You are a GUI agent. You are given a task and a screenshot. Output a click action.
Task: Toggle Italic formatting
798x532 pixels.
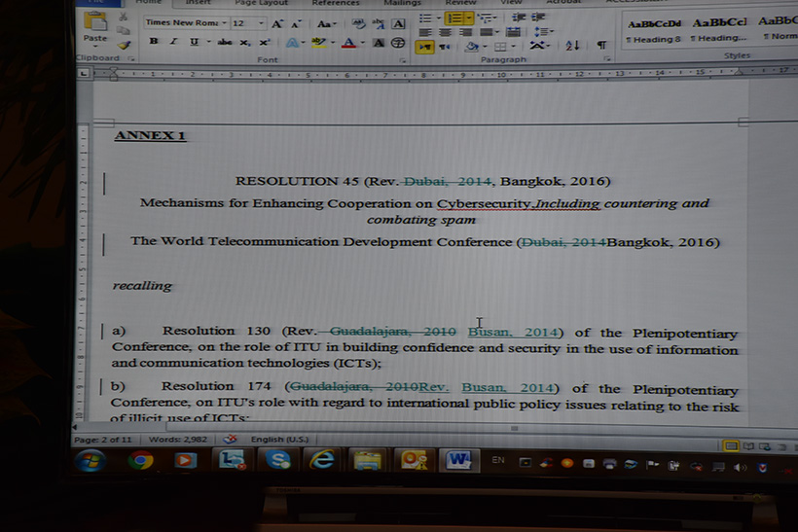pos(173,41)
